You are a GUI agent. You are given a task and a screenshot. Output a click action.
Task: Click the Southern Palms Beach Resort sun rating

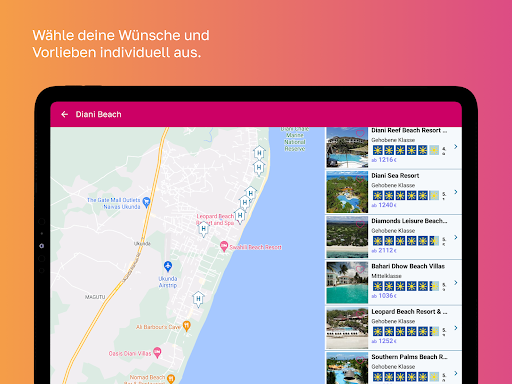coord(406,377)
